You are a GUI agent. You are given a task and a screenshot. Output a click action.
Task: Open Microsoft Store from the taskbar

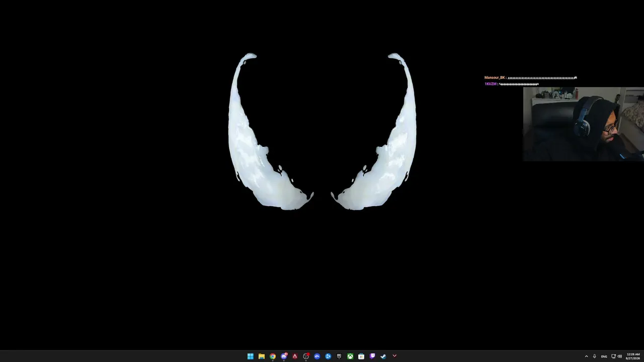point(361,356)
